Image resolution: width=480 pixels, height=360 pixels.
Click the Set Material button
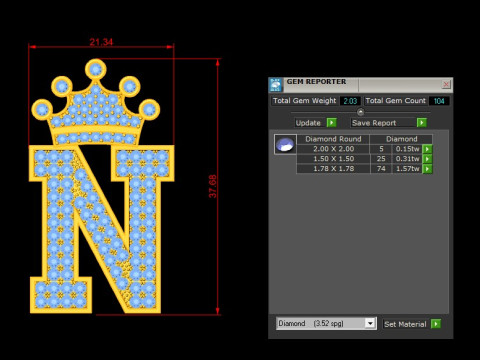[x=405, y=324]
